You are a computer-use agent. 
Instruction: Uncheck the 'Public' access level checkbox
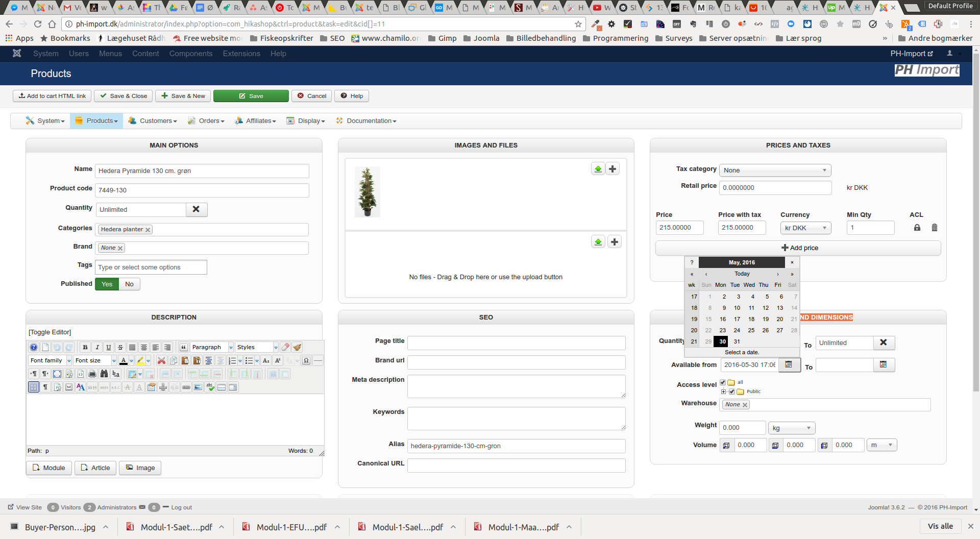pos(731,391)
